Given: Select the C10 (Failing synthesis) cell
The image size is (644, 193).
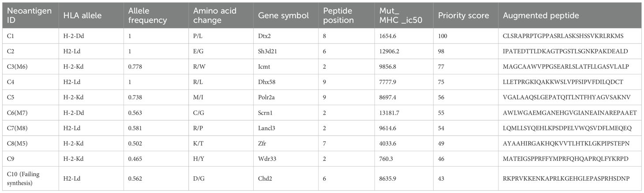Looking at the screenshot, I should point(26,178).
